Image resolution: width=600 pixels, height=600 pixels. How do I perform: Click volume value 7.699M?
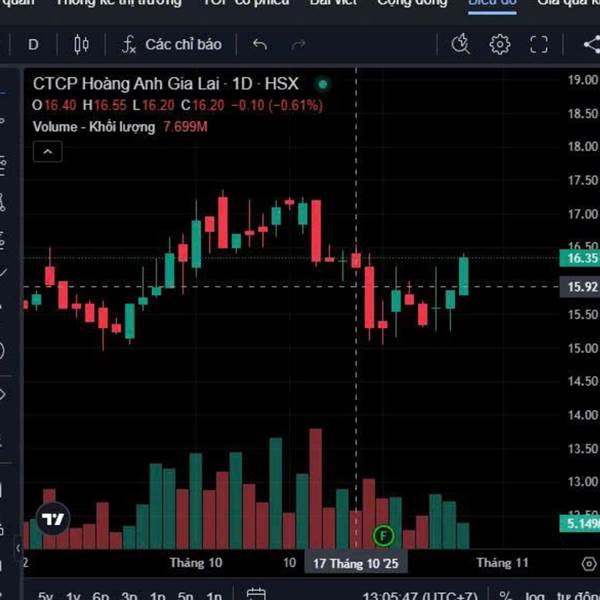(x=185, y=127)
